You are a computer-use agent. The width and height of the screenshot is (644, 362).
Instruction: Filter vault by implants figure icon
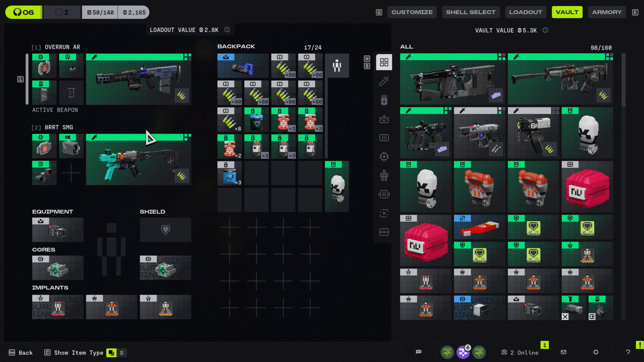coord(384,175)
